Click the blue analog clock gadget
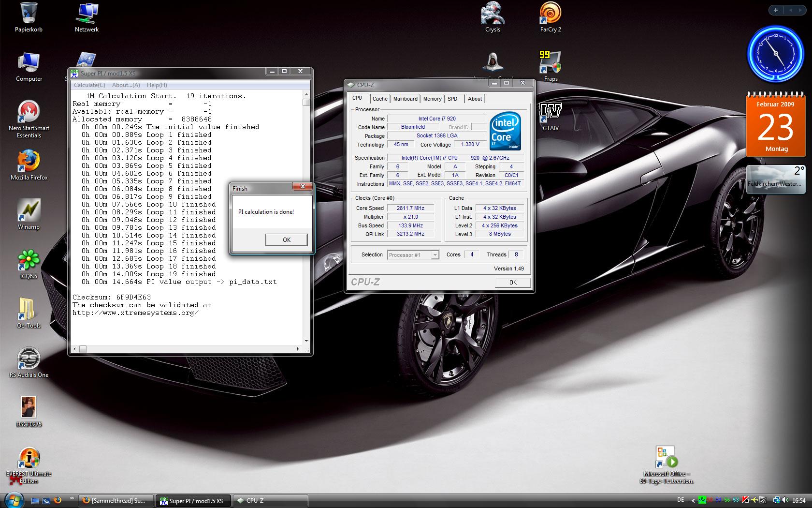Screen dimensions: 812x508 (x=776, y=54)
